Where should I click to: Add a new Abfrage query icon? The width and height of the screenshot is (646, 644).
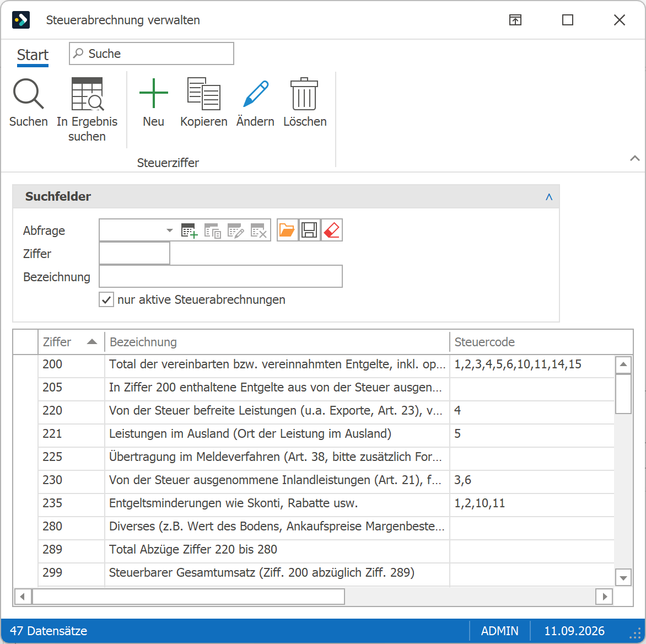tap(189, 230)
